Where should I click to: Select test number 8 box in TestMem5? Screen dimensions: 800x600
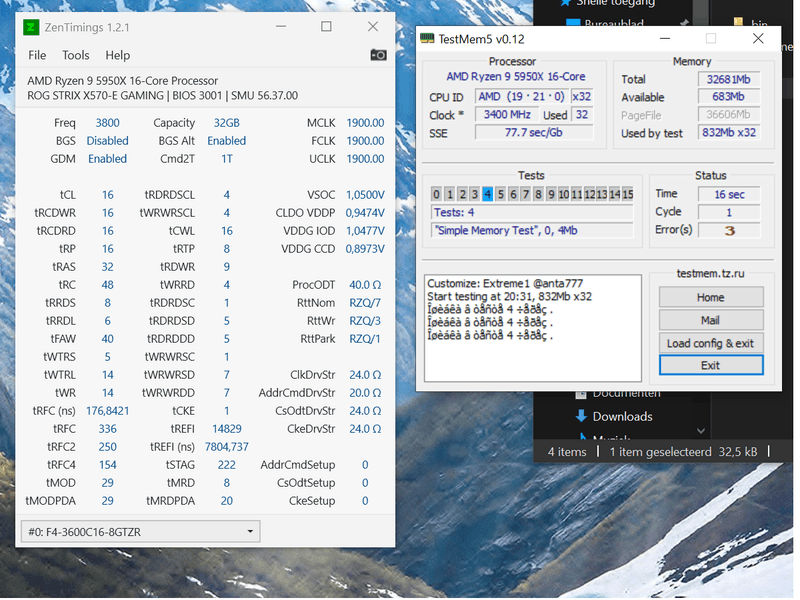tap(538, 194)
